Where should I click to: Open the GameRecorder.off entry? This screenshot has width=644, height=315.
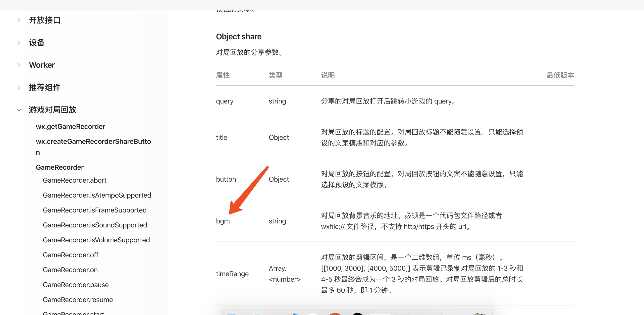click(70, 255)
